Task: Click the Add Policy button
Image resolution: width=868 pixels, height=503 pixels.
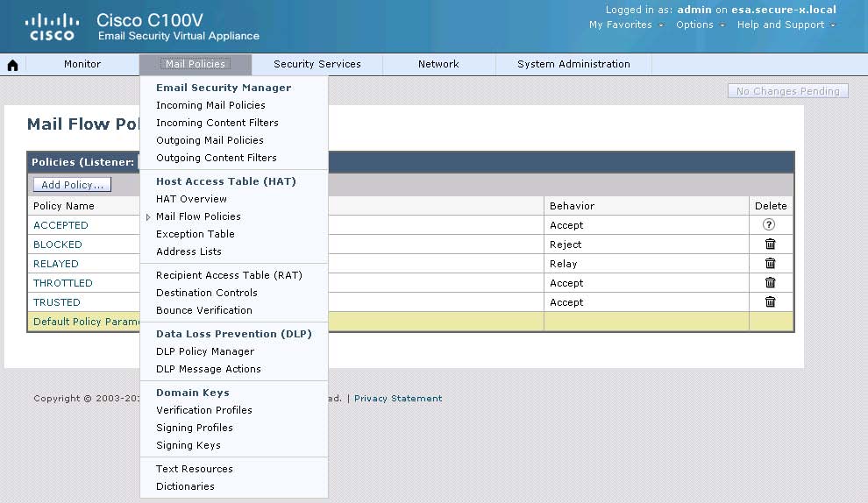Action: point(72,185)
